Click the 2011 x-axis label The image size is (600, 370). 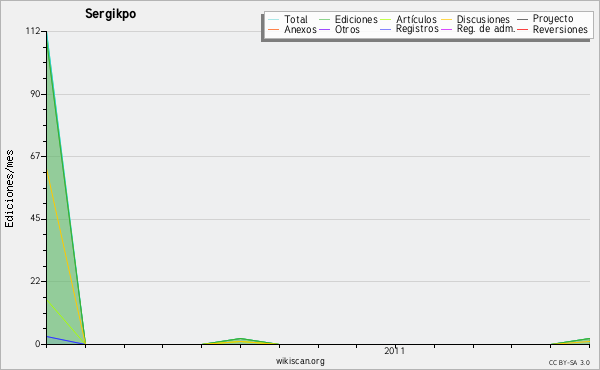pos(395,351)
